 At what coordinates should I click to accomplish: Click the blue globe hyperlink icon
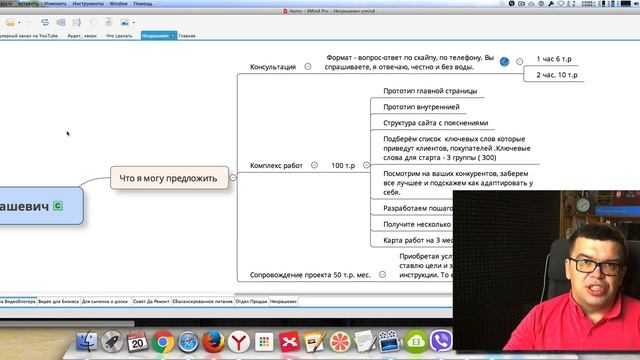point(504,62)
